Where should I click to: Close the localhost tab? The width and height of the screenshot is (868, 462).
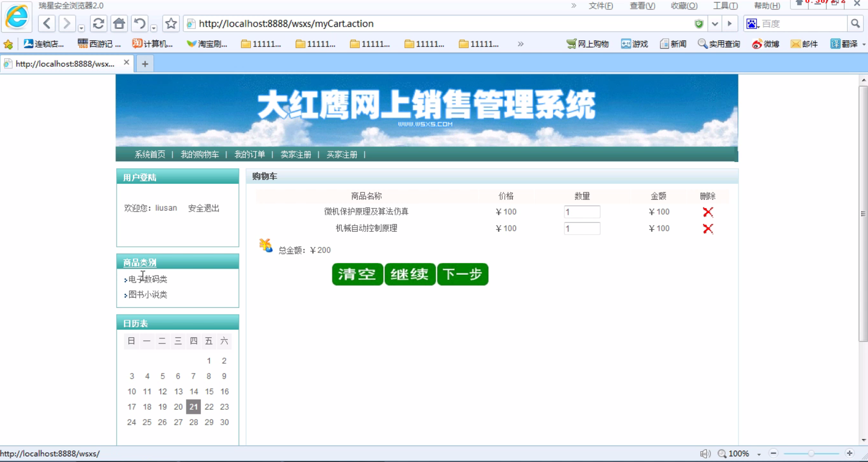tap(126, 63)
